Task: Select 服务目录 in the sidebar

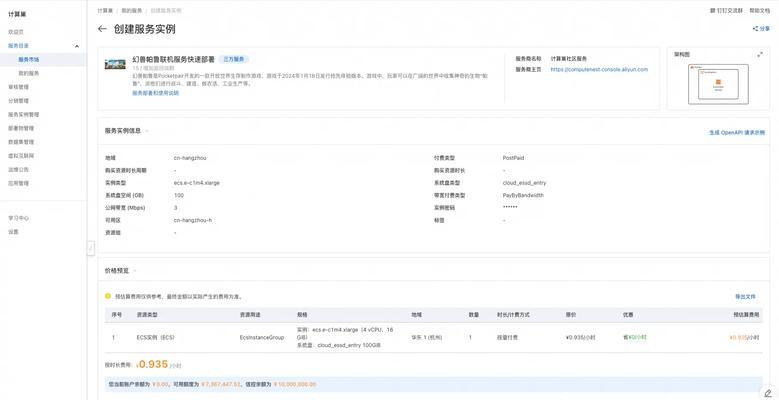Action: 18,46
